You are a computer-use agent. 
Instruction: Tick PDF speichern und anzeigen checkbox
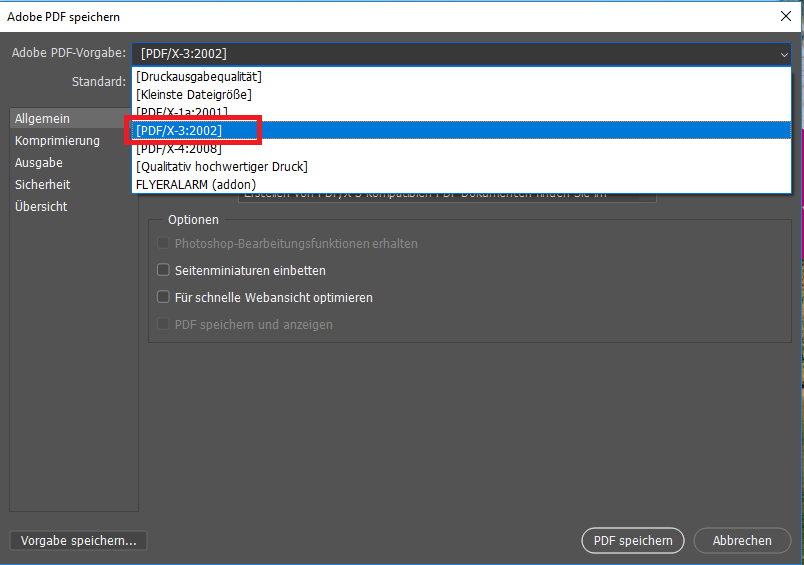pos(164,325)
